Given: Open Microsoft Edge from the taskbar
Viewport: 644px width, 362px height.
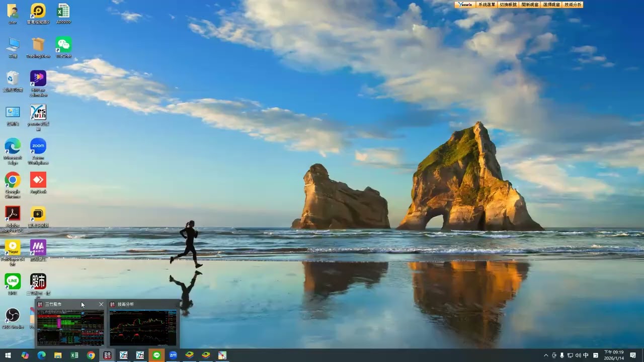Looking at the screenshot, I should 41,355.
